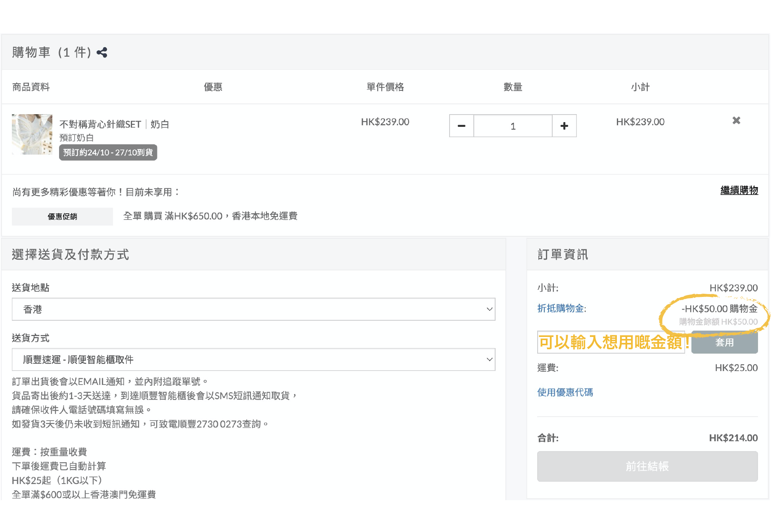Click the quantity input field
This screenshot has height=532, width=781.
click(513, 126)
